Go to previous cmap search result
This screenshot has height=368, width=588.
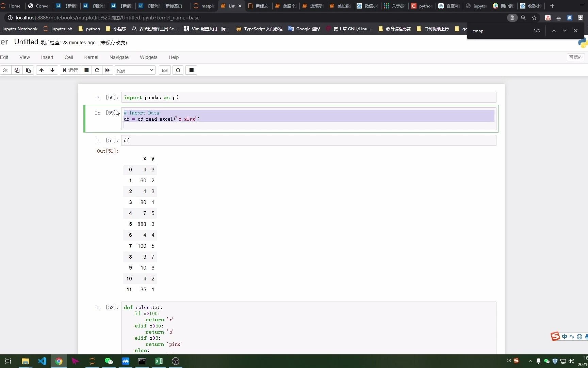(554, 31)
